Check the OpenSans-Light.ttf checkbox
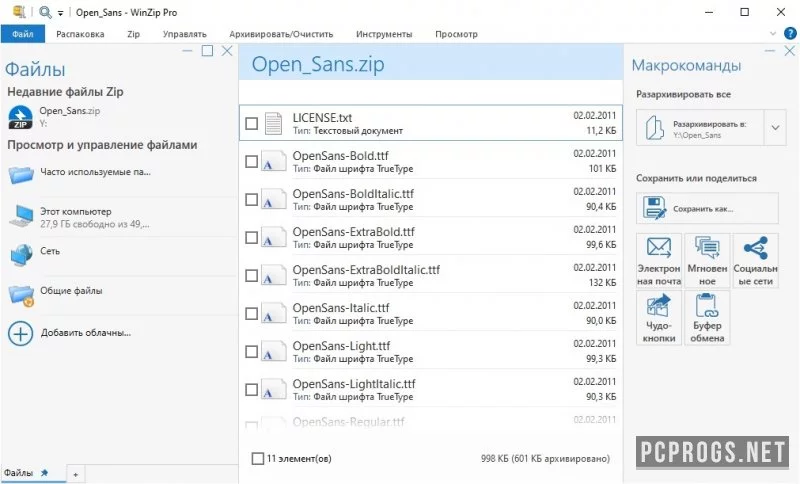Viewport: 800px width, 484px height. pyautogui.click(x=252, y=352)
